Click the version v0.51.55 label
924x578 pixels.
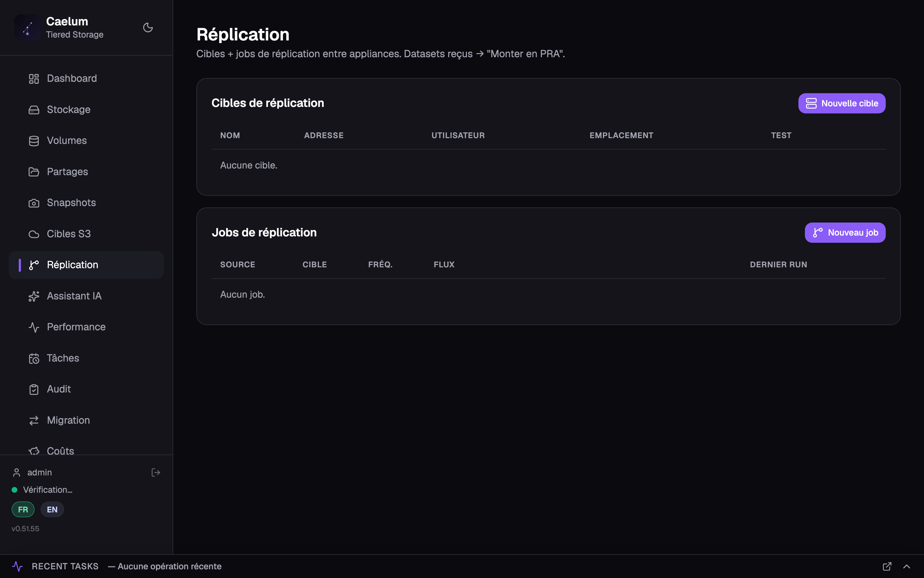coord(25,529)
